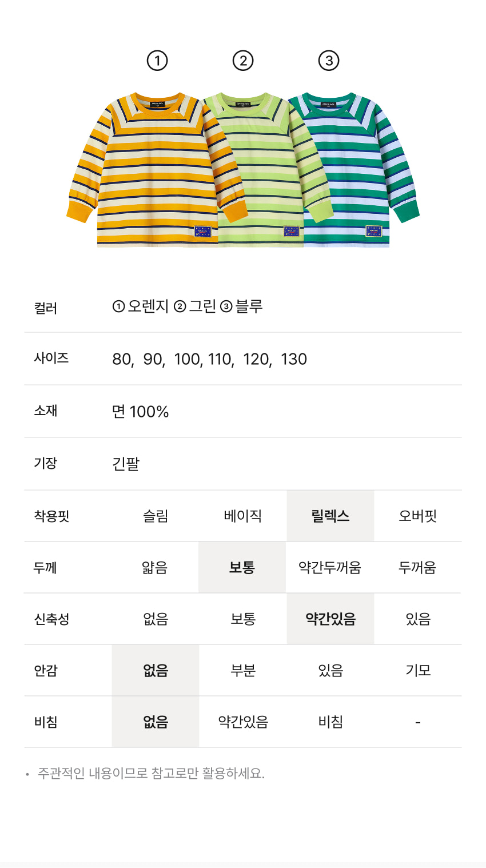Select the 오버핏 fit cell
Image resolution: width=486 pixels, height=868 pixels.
[418, 516]
